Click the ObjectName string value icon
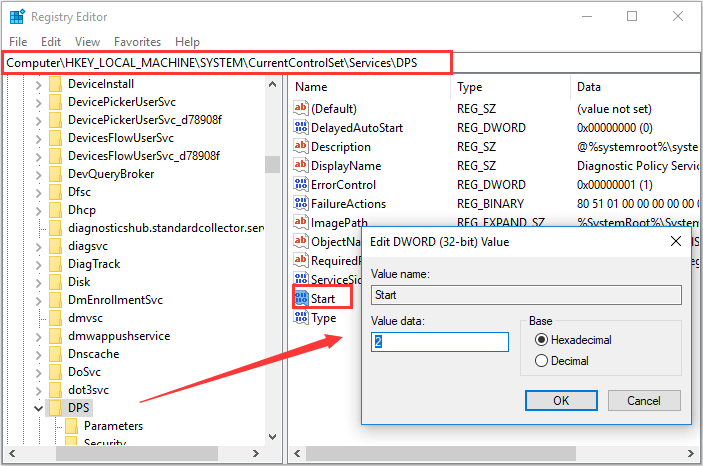This screenshot has width=703, height=466. 301,241
